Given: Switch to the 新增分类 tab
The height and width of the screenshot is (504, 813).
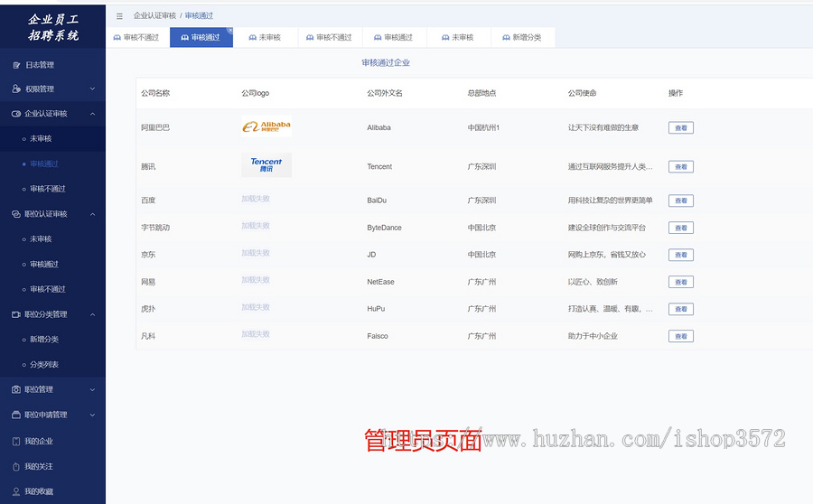Looking at the screenshot, I should [523, 37].
